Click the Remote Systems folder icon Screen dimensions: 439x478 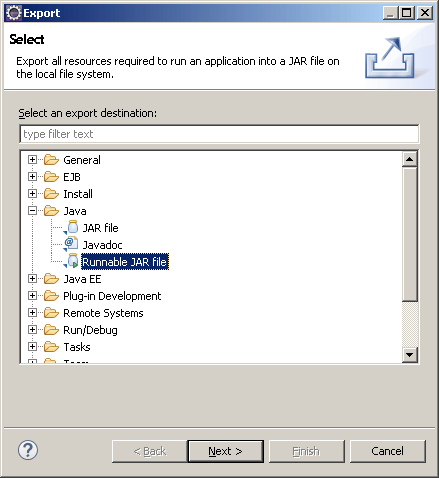51,313
